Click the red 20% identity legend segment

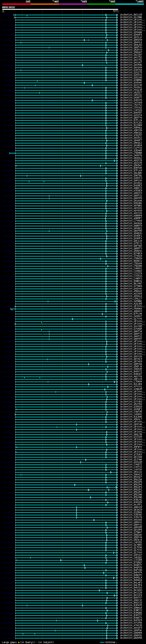coord(16,4)
